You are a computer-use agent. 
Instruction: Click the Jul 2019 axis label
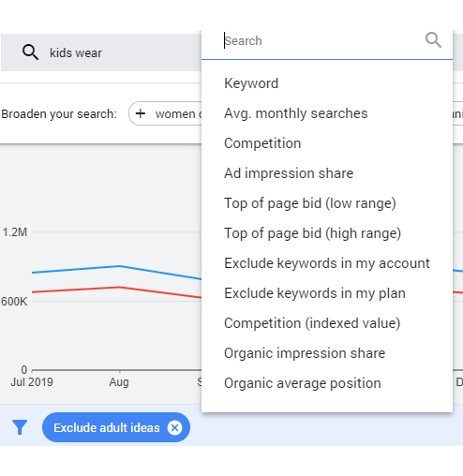32,382
